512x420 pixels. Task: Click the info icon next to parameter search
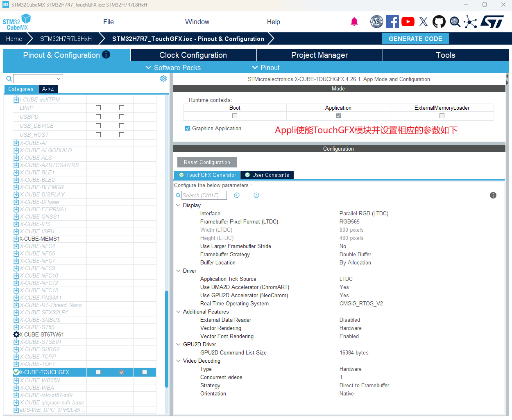pyautogui.click(x=493, y=195)
